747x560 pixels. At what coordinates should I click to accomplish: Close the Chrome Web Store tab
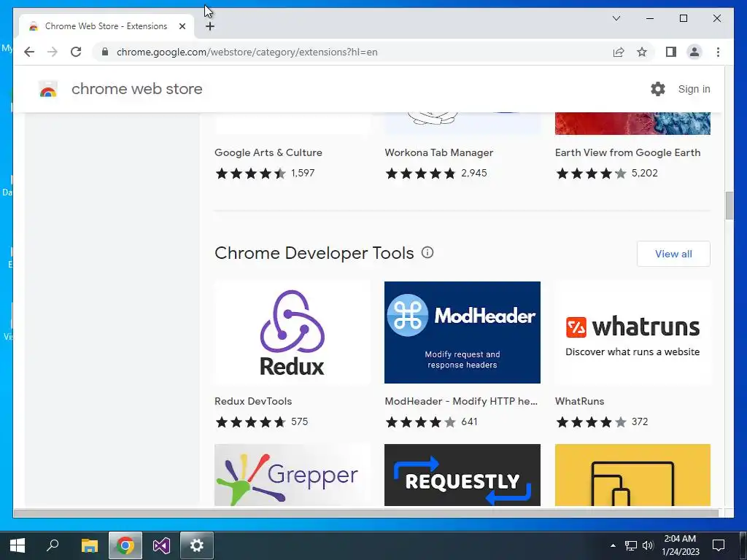[182, 26]
